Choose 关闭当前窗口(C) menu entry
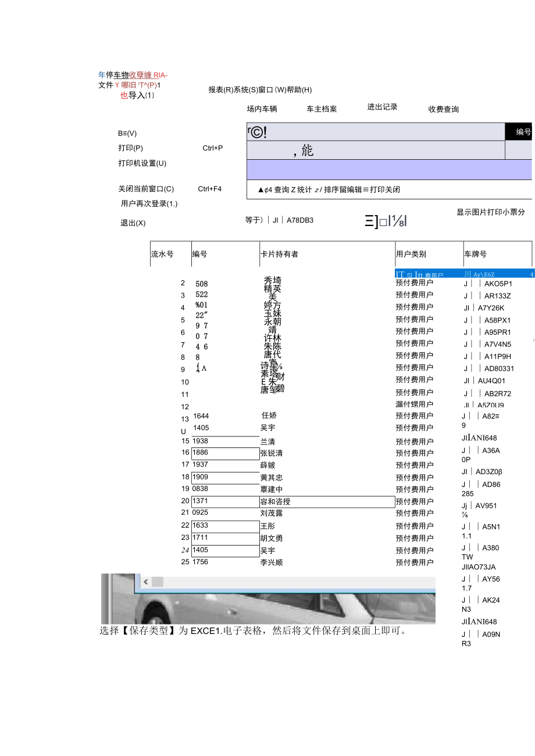 click(x=146, y=189)
